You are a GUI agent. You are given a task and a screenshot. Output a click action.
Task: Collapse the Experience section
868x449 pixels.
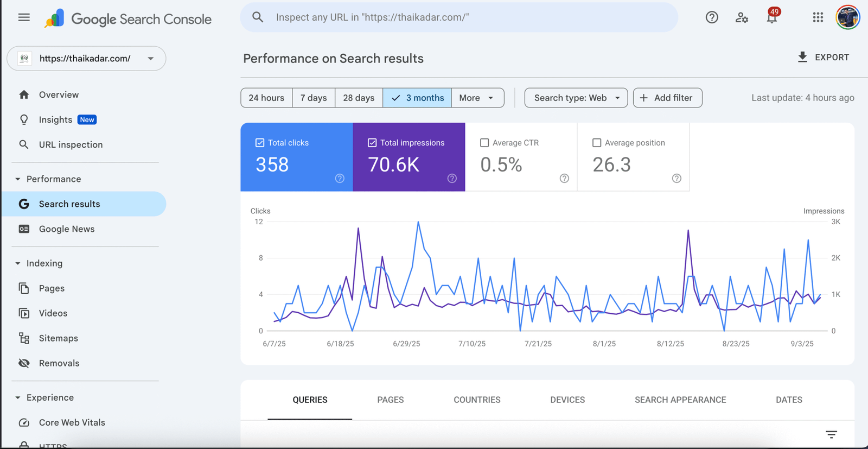(x=18, y=397)
